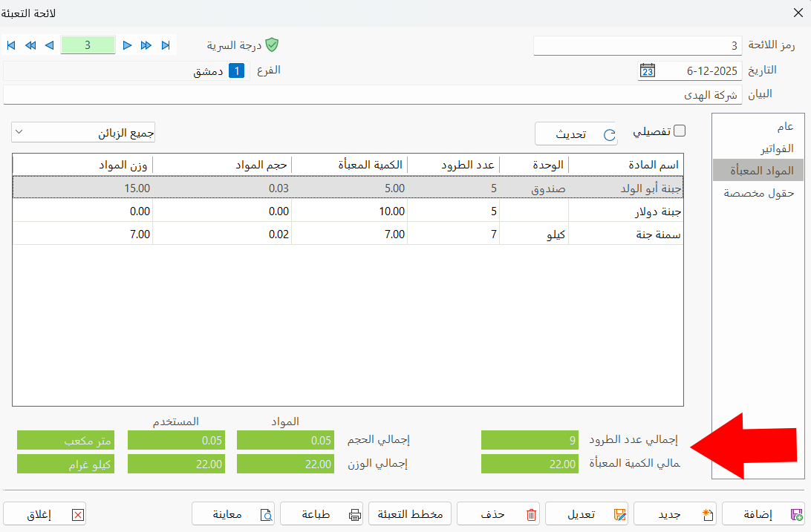
Task: Click the edit icon on تعديل button
Action: pyautogui.click(x=619, y=513)
